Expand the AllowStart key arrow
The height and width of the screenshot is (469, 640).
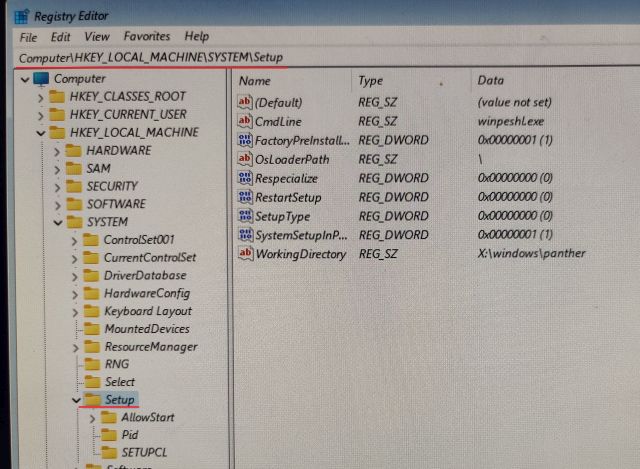pos(92,418)
